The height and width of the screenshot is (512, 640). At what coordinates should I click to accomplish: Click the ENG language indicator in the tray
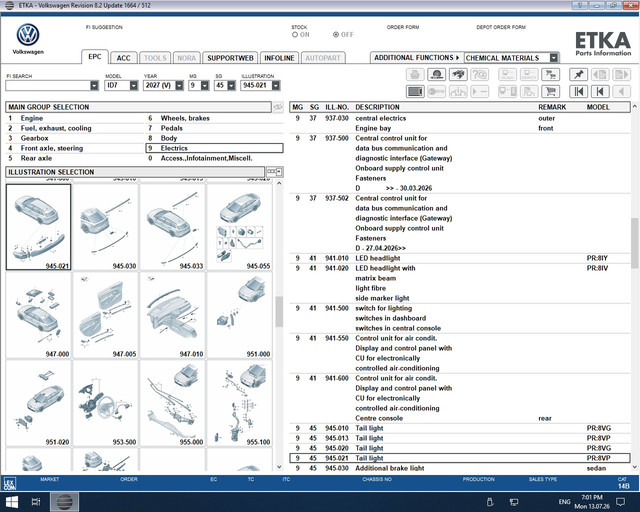[564, 502]
